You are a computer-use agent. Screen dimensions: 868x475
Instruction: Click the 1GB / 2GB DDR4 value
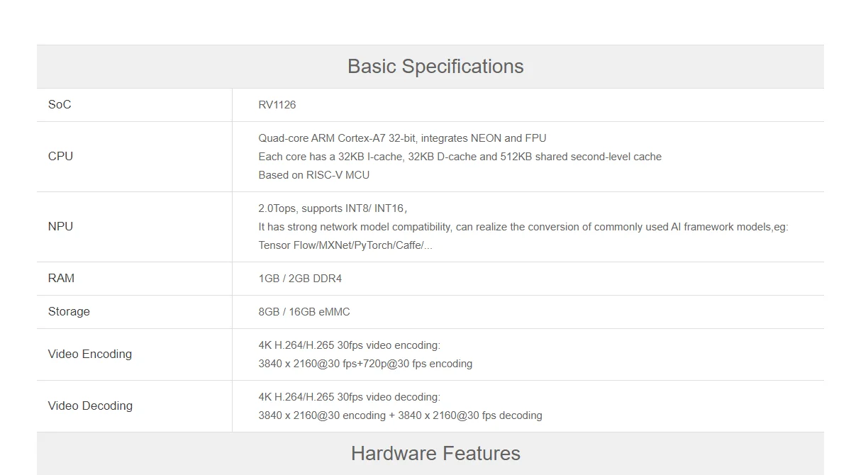(300, 279)
